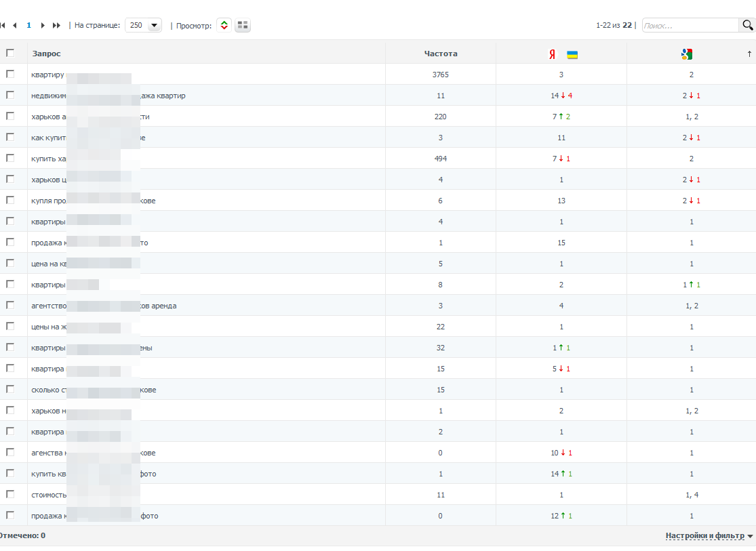Check the select-all checkbox in header
The width and height of the screenshot is (756, 551).
[10, 53]
